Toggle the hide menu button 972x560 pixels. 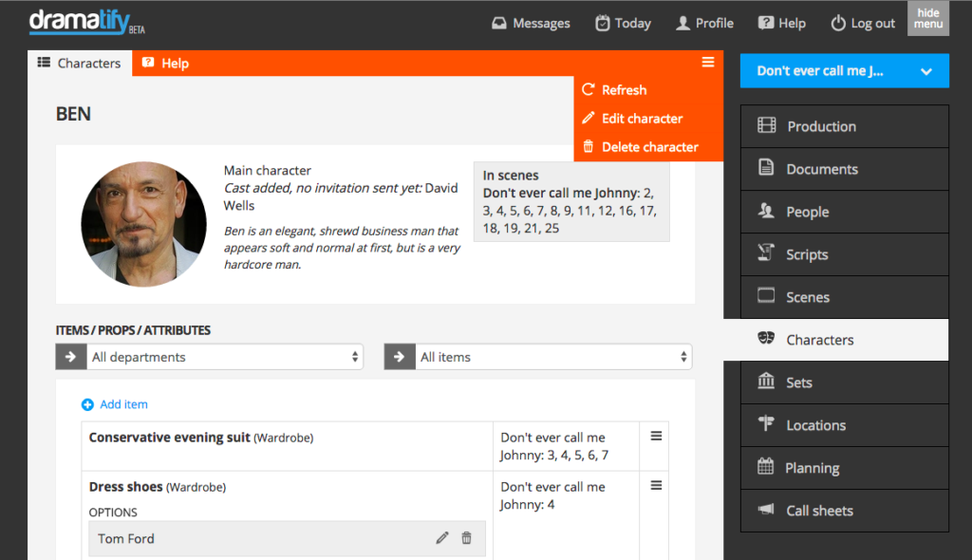pyautogui.click(x=927, y=19)
